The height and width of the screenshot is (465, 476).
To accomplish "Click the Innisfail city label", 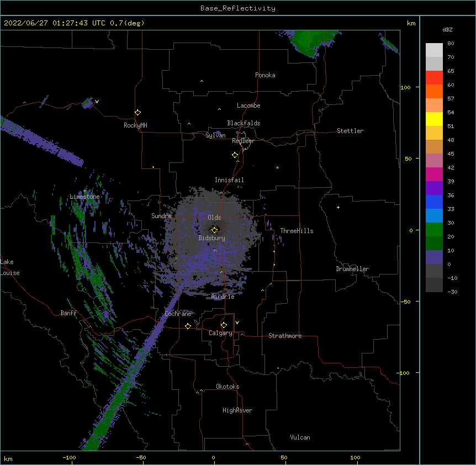I will click(x=229, y=180).
